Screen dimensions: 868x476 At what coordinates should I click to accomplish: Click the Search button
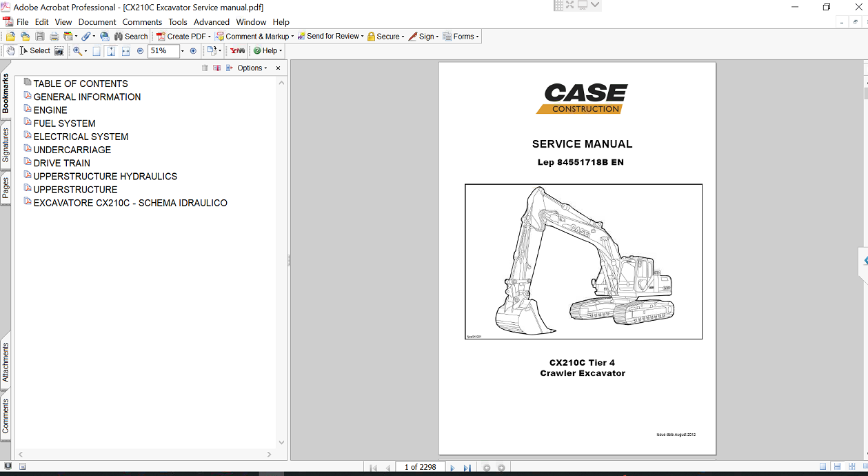pos(130,37)
